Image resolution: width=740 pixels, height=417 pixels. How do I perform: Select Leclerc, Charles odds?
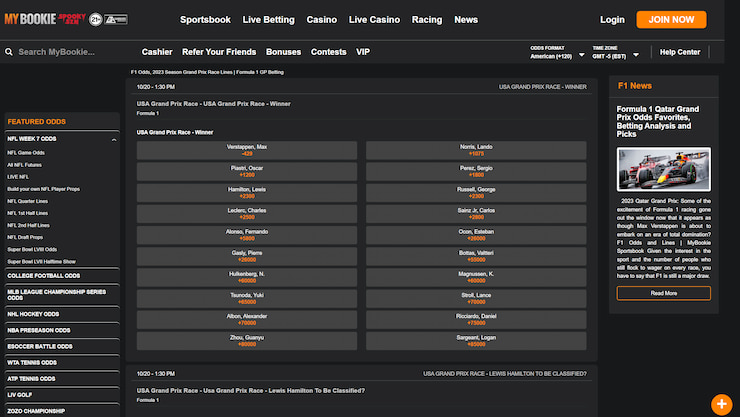(x=247, y=214)
